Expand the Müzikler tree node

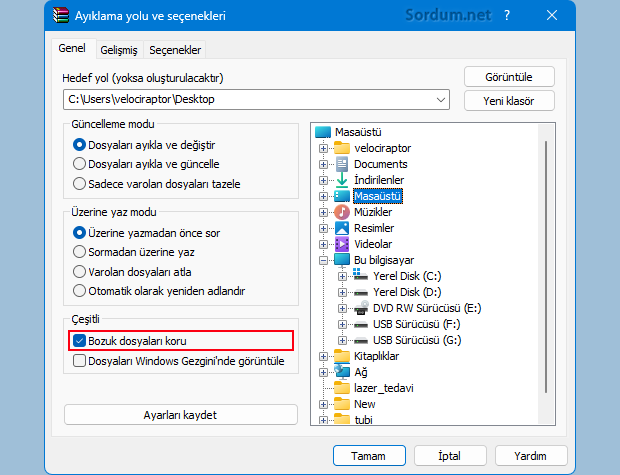point(323,212)
